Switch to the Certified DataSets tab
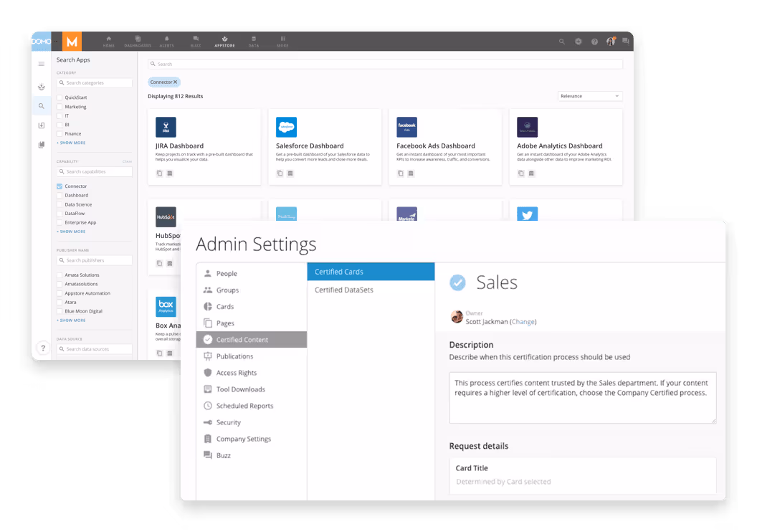 tap(371, 290)
